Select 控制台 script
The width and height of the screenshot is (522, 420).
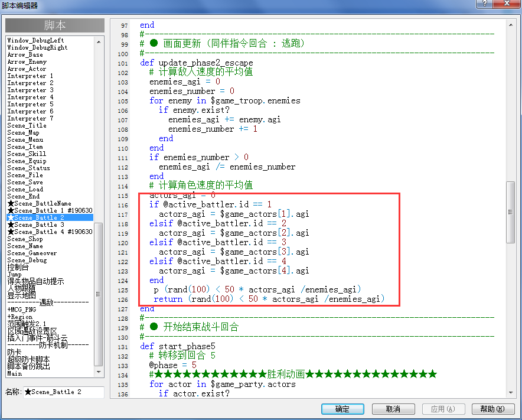pyautogui.click(x=18, y=267)
